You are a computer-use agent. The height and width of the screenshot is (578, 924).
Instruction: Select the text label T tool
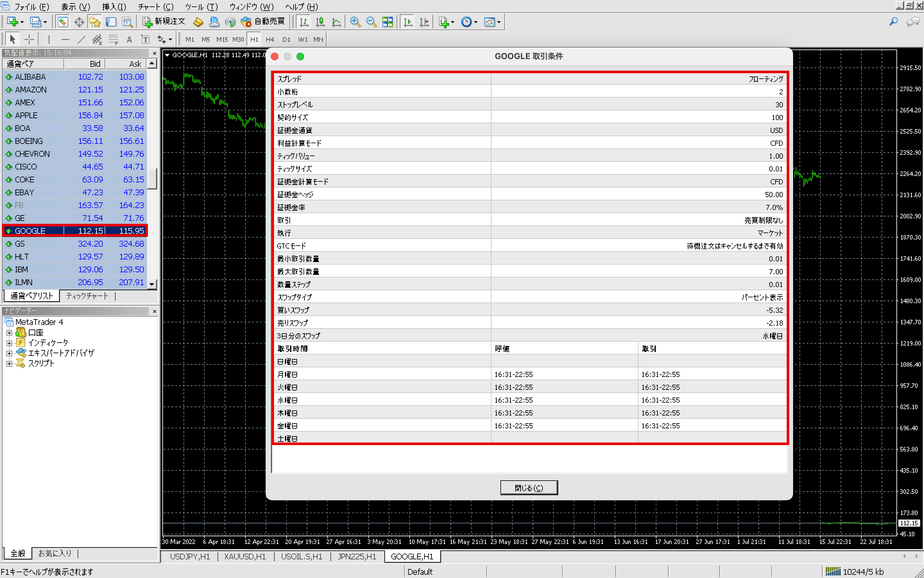click(x=145, y=39)
